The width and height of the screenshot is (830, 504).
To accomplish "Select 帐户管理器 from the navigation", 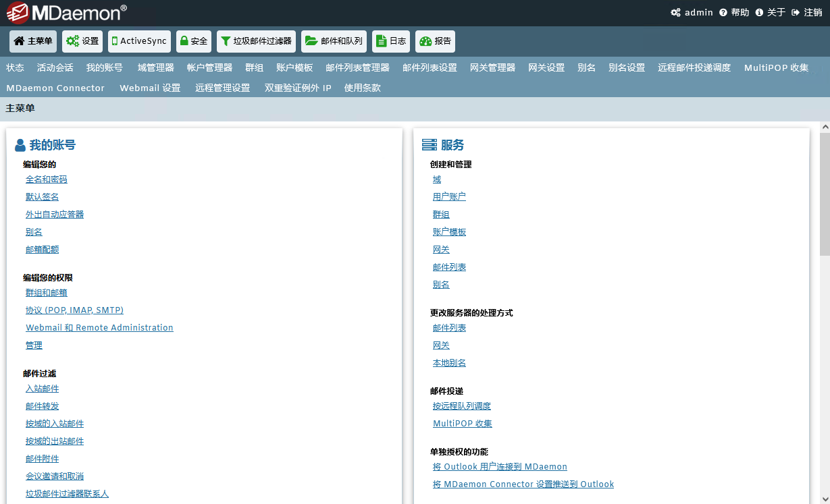I will click(x=209, y=67).
